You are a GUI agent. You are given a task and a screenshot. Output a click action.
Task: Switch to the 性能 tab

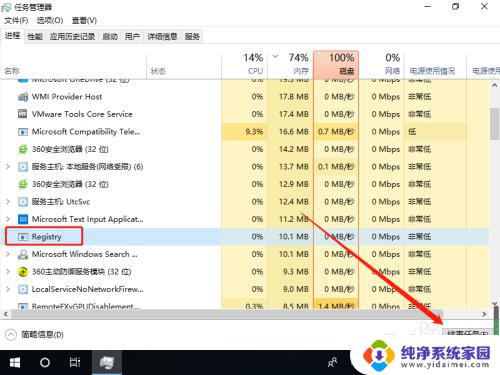[x=35, y=36]
